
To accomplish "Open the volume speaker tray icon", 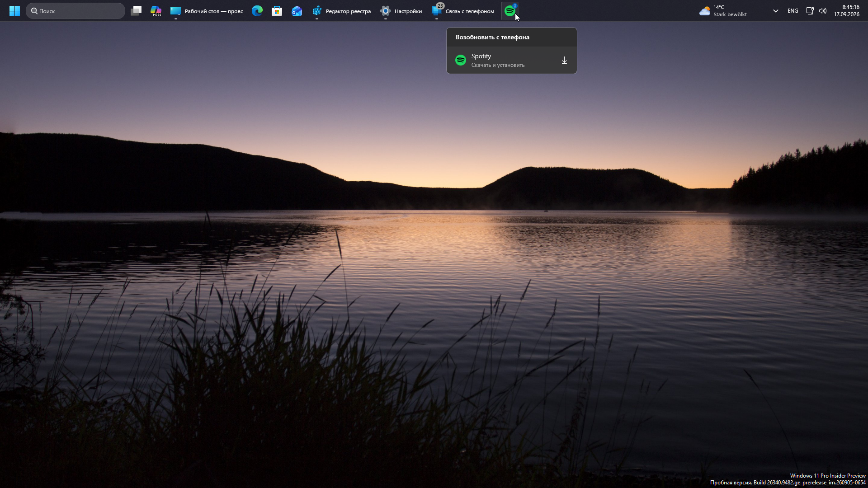I will coord(823,11).
